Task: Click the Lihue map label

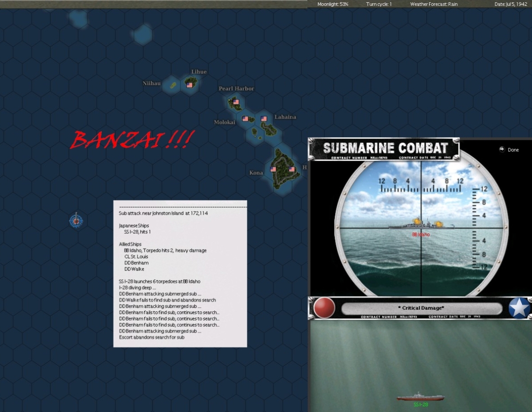Action: [199, 72]
